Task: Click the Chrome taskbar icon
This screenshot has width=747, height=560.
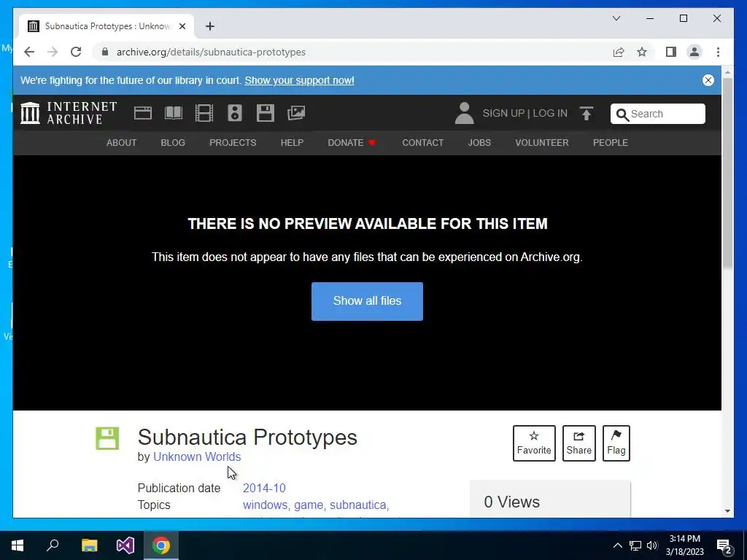Action: tap(161, 545)
